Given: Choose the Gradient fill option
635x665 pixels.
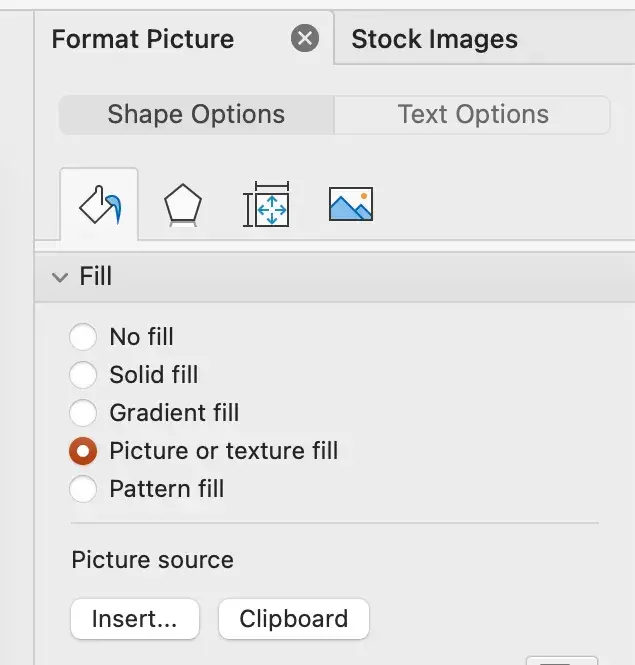Looking at the screenshot, I should pos(84,412).
